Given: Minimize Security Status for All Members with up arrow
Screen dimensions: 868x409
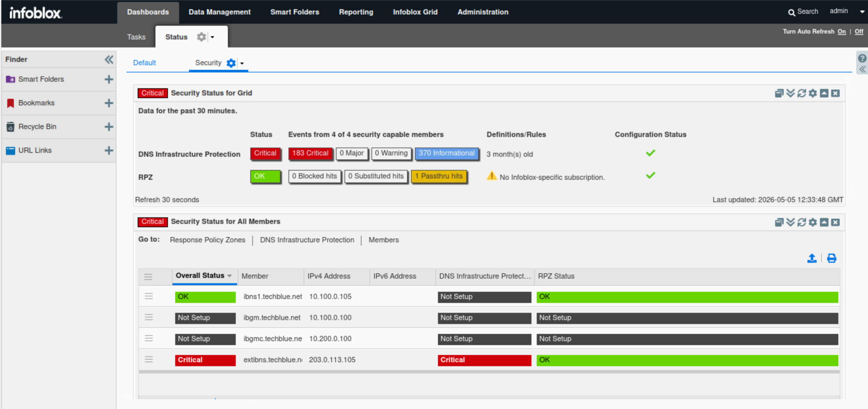Looking at the screenshot, I should click(x=824, y=222).
